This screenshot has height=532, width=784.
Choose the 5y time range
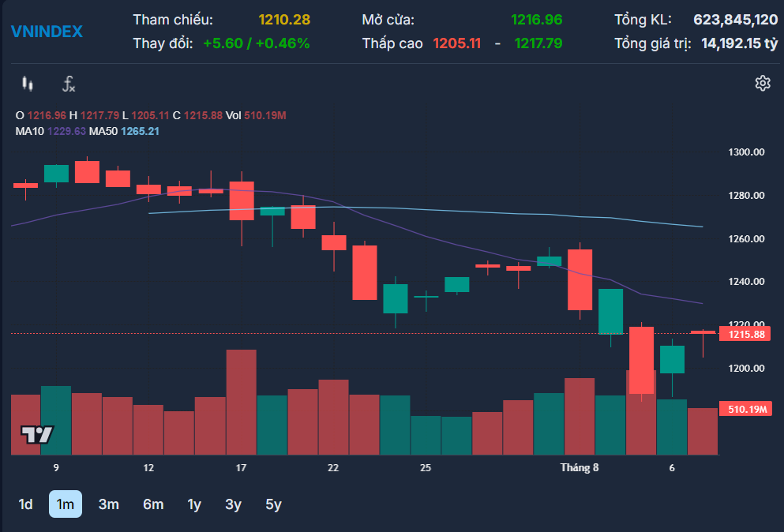273,504
